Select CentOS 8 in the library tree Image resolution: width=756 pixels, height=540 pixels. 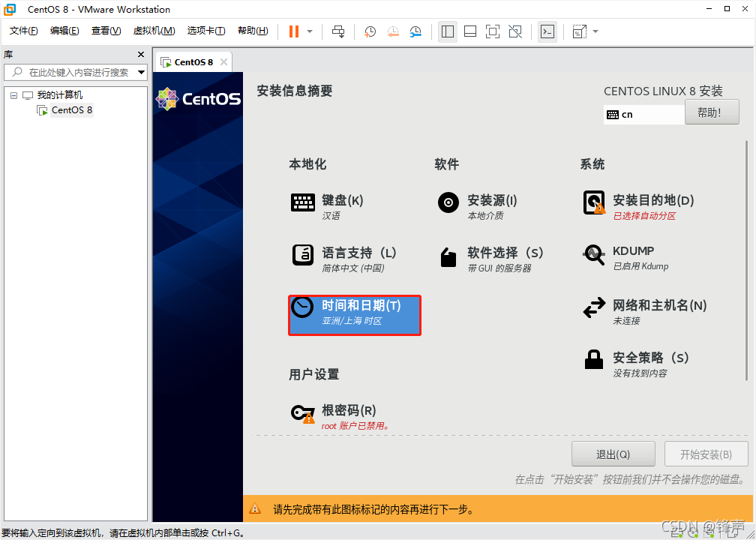point(72,110)
